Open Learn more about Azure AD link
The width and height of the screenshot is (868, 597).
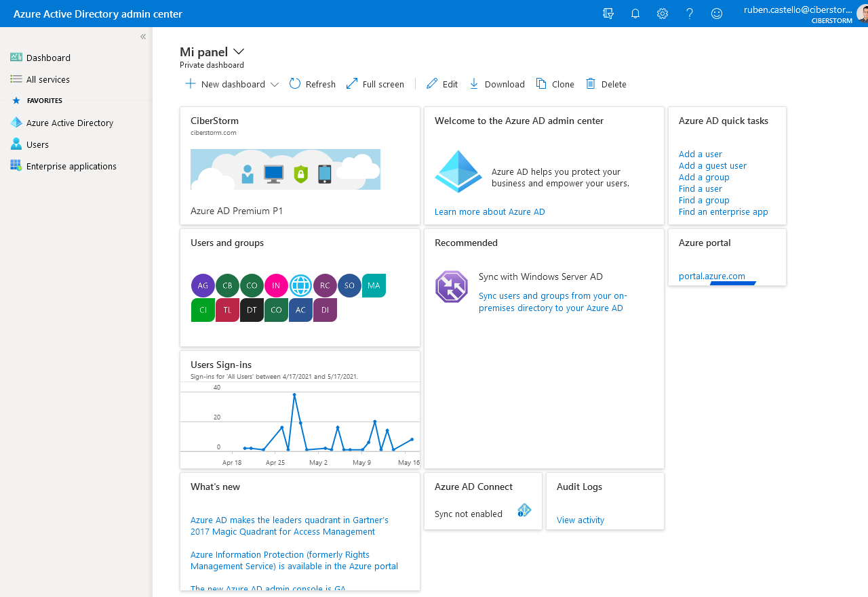490,211
